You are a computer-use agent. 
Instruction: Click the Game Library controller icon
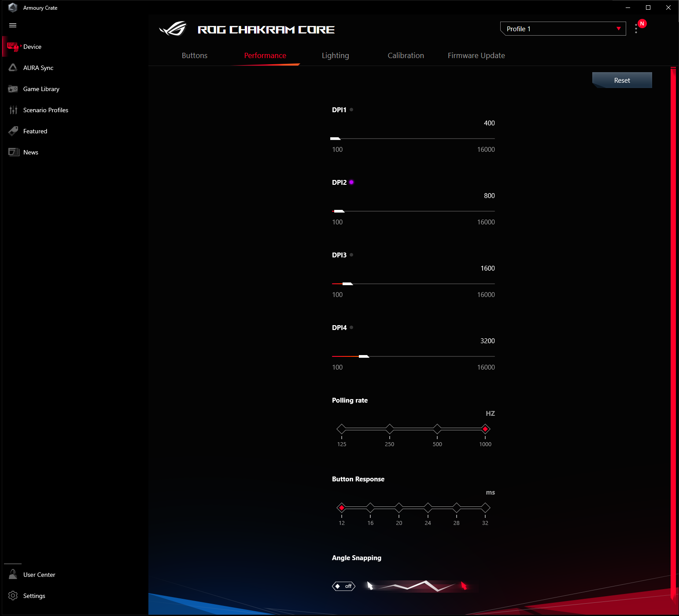coord(13,89)
